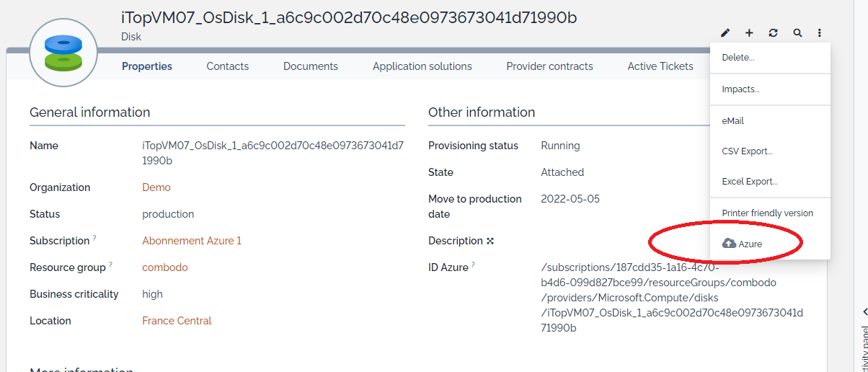Click the three-dot more actions icon
Screen dimensions: 868x372
tap(820, 32)
